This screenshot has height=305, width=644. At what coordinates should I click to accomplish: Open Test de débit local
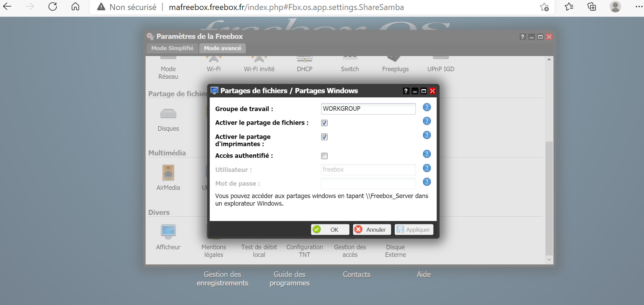coord(259,251)
